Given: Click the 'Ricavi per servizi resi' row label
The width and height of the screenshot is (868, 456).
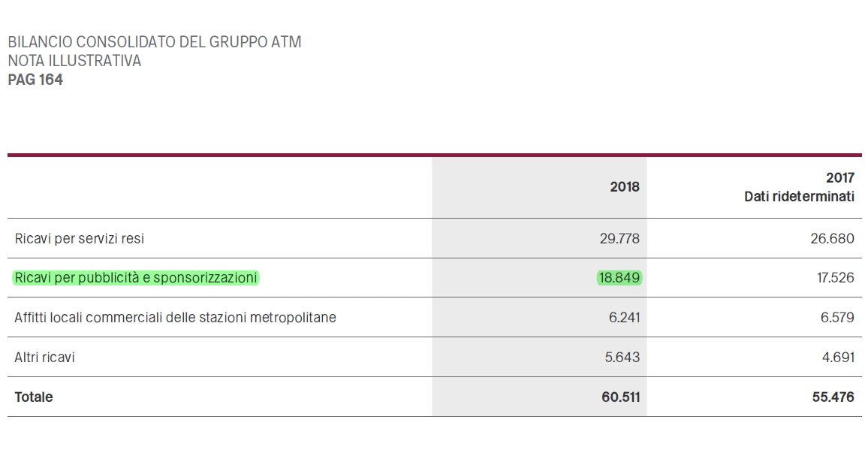Looking at the screenshot, I should pyautogui.click(x=79, y=239).
